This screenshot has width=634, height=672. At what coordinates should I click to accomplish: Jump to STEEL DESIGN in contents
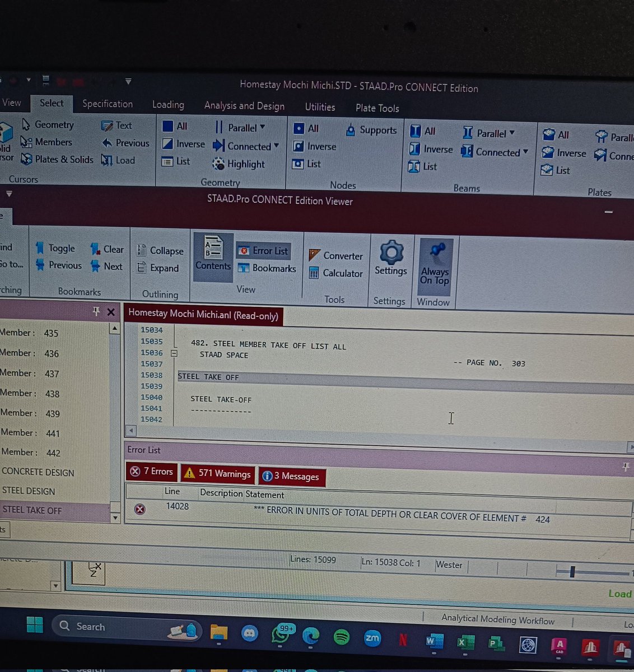click(x=29, y=491)
